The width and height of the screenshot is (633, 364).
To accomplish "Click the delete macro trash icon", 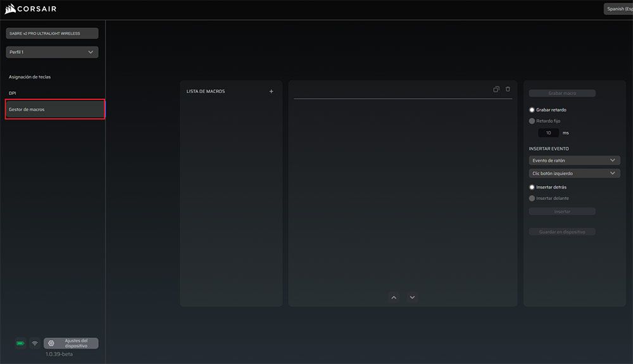I will (x=508, y=89).
